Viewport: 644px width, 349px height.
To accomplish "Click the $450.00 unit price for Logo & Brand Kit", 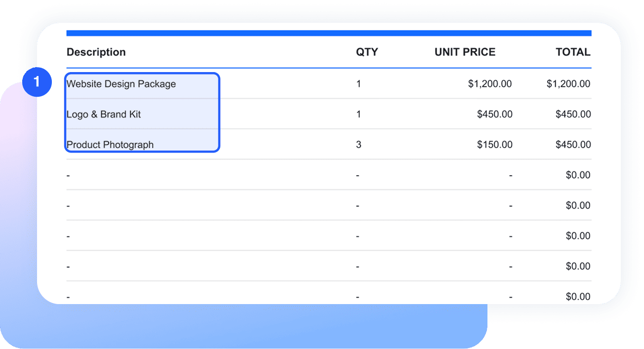I will tap(495, 114).
